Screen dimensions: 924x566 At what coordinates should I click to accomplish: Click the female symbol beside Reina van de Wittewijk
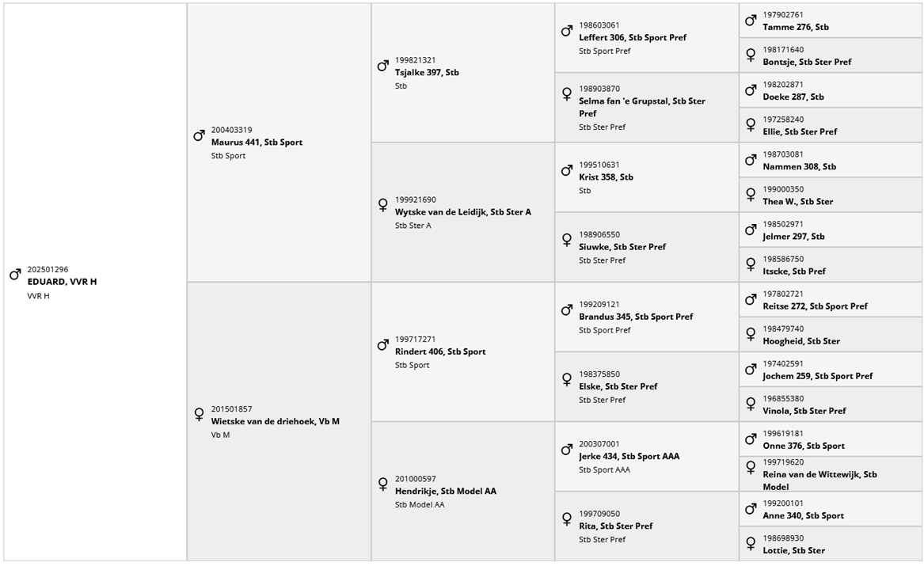click(750, 467)
